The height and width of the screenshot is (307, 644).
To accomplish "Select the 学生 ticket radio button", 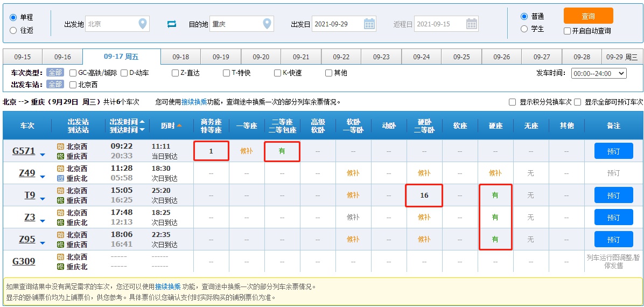I will (524, 29).
